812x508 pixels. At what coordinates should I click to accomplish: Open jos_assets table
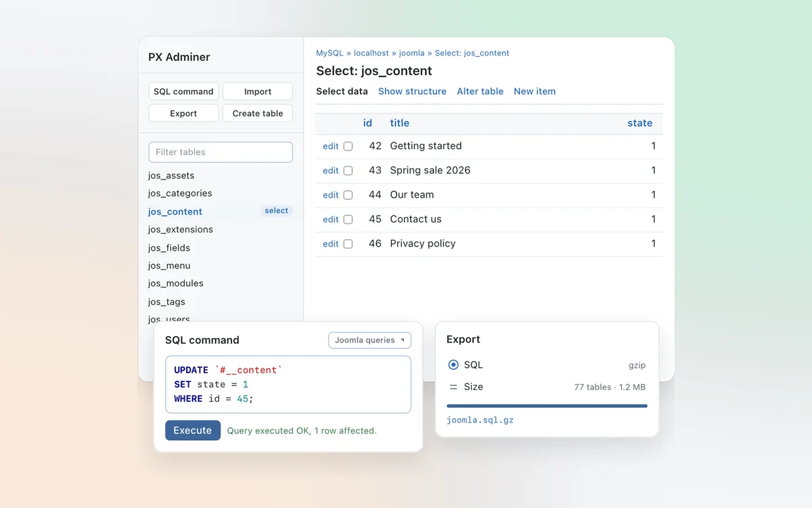pyautogui.click(x=171, y=175)
